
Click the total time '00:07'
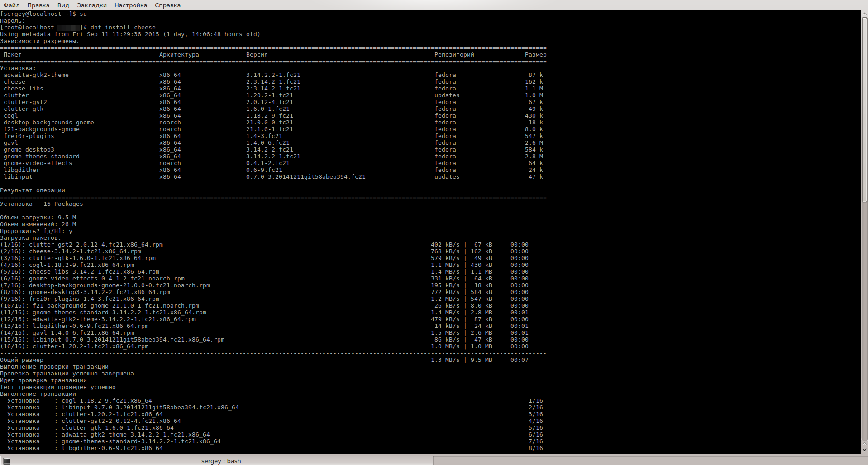click(520, 360)
